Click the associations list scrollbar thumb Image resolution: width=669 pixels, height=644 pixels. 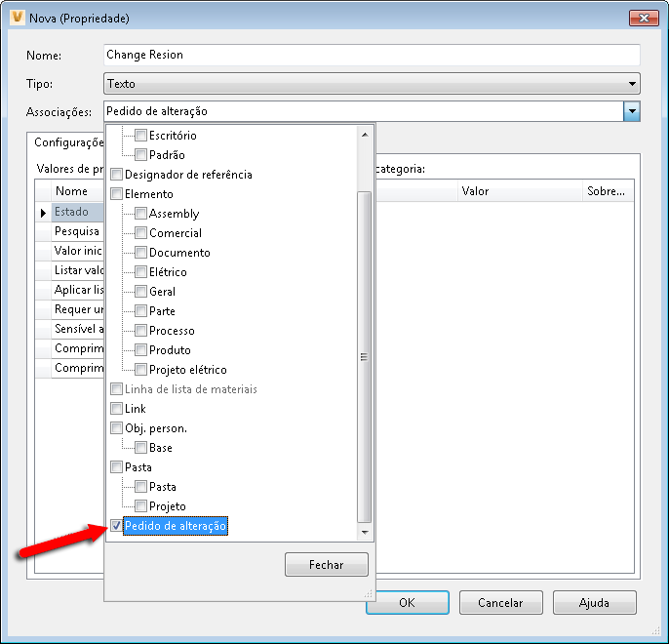point(364,357)
